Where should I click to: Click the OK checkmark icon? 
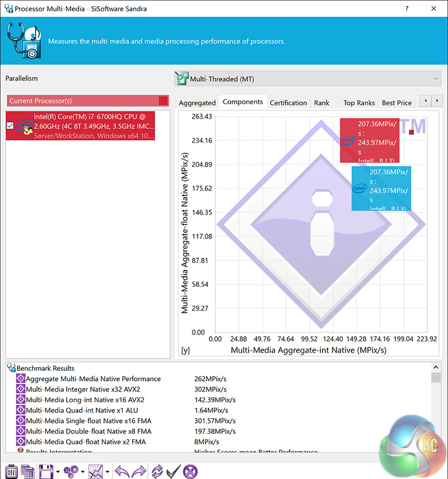(174, 471)
